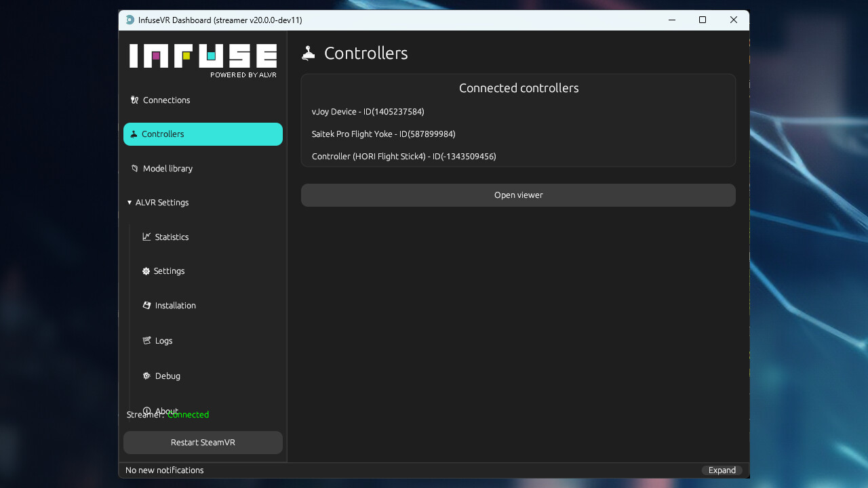This screenshot has width=868, height=488.
Task: Click the Open viewer button
Action: tap(518, 195)
